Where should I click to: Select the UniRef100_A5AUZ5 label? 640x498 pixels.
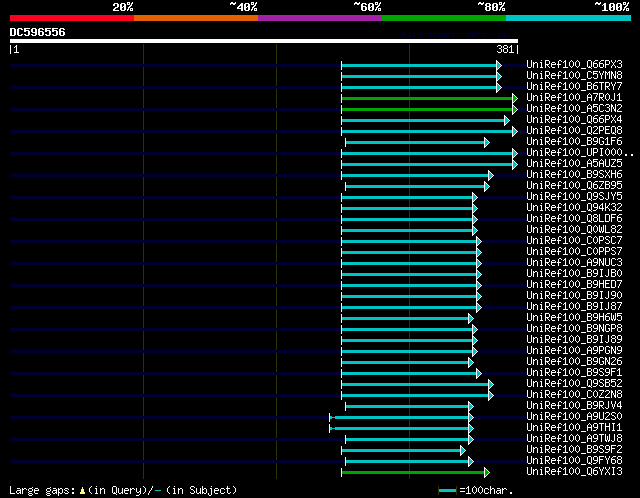point(574,163)
